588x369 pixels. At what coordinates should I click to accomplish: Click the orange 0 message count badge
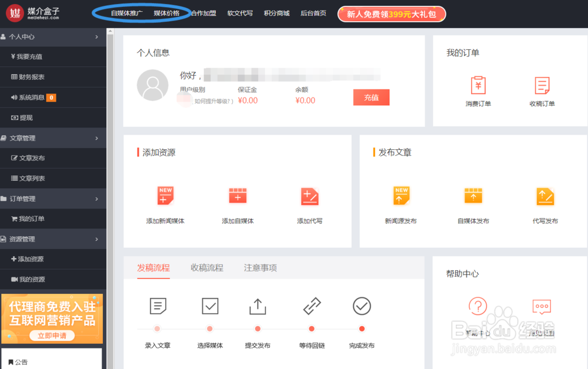click(51, 98)
